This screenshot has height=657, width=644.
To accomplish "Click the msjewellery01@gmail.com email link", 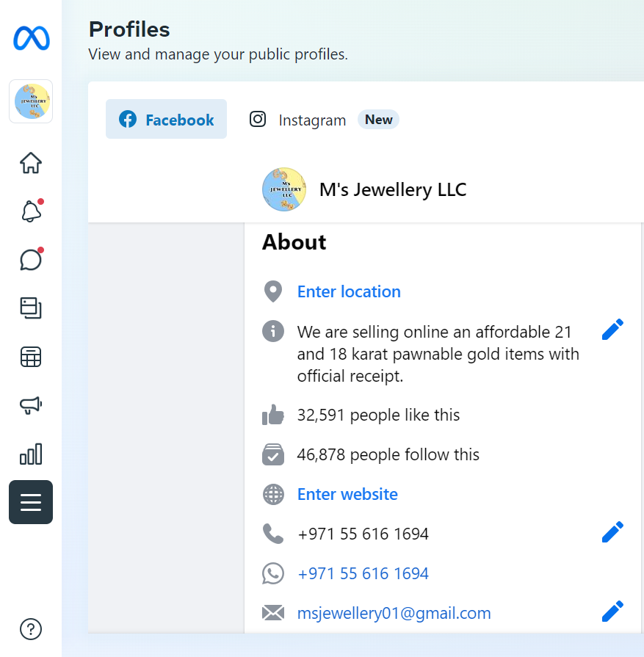I will point(394,613).
